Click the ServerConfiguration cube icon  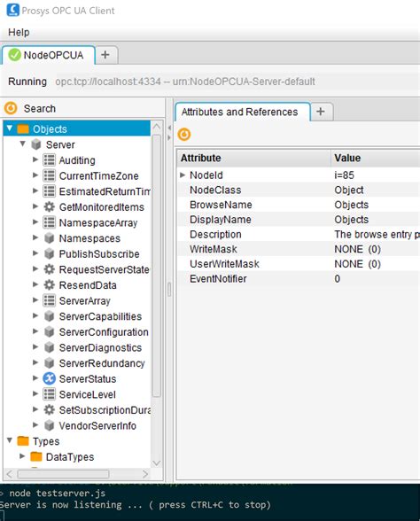coord(50,332)
